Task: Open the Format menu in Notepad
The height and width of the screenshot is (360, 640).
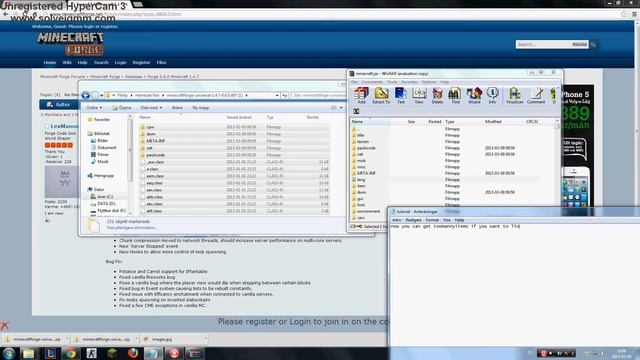Action: 432,220
